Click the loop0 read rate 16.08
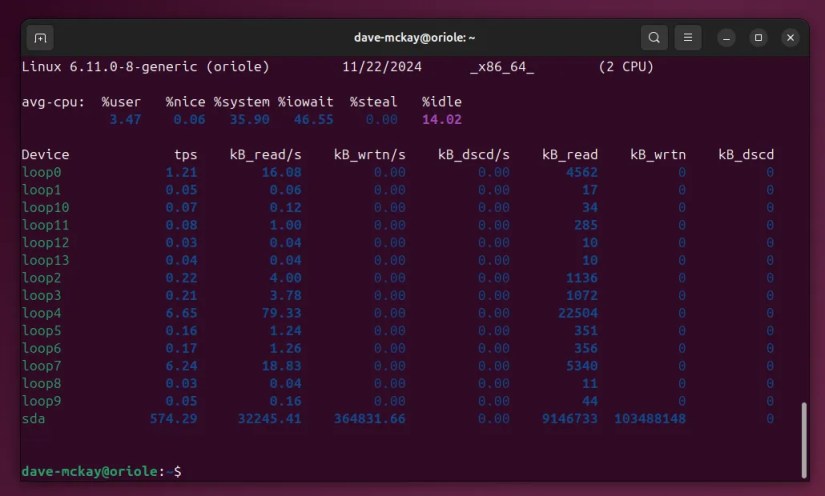This screenshot has height=496, width=825. point(281,172)
